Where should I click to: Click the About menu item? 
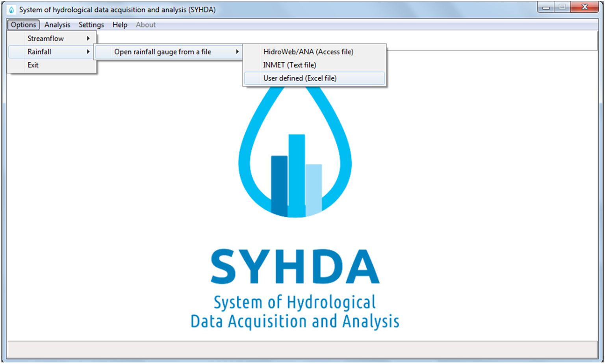(x=145, y=24)
